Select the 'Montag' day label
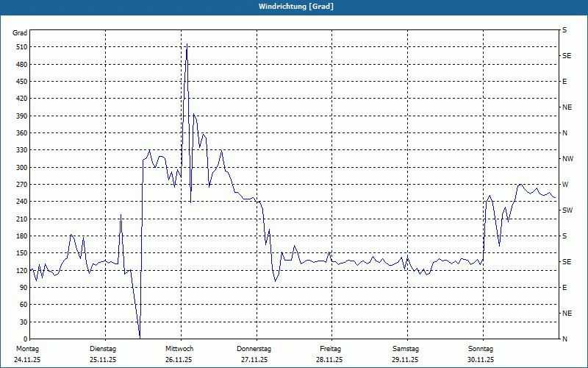This screenshot has height=368, width=588. click(x=27, y=348)
